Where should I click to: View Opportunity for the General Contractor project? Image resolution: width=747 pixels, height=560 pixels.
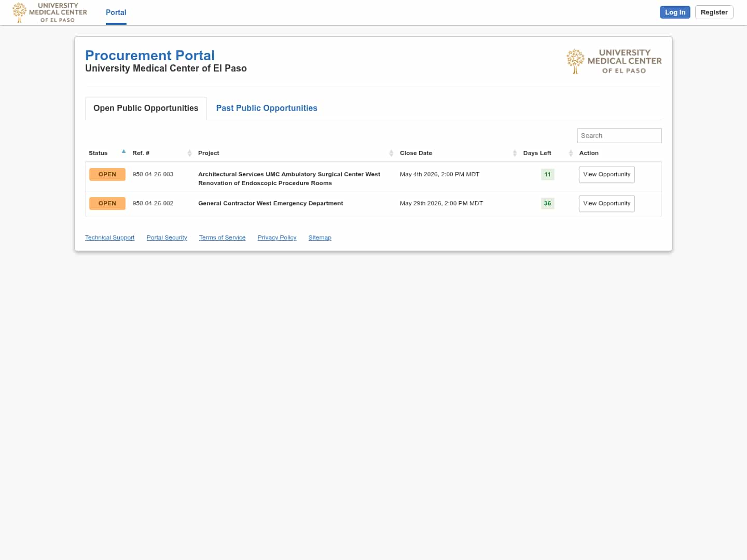(x=606, y=203)
